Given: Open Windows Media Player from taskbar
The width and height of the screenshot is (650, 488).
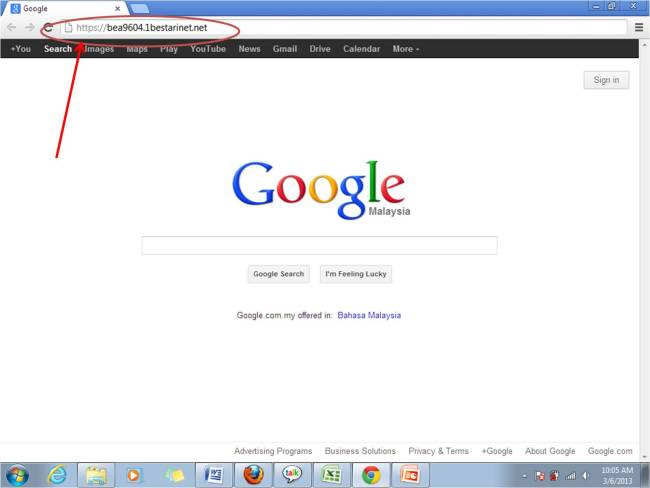Looking at the screenshot, I should point(133,475).
